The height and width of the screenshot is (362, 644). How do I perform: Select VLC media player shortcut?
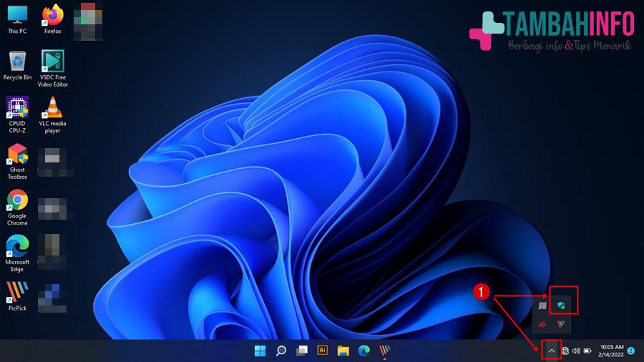52,115
